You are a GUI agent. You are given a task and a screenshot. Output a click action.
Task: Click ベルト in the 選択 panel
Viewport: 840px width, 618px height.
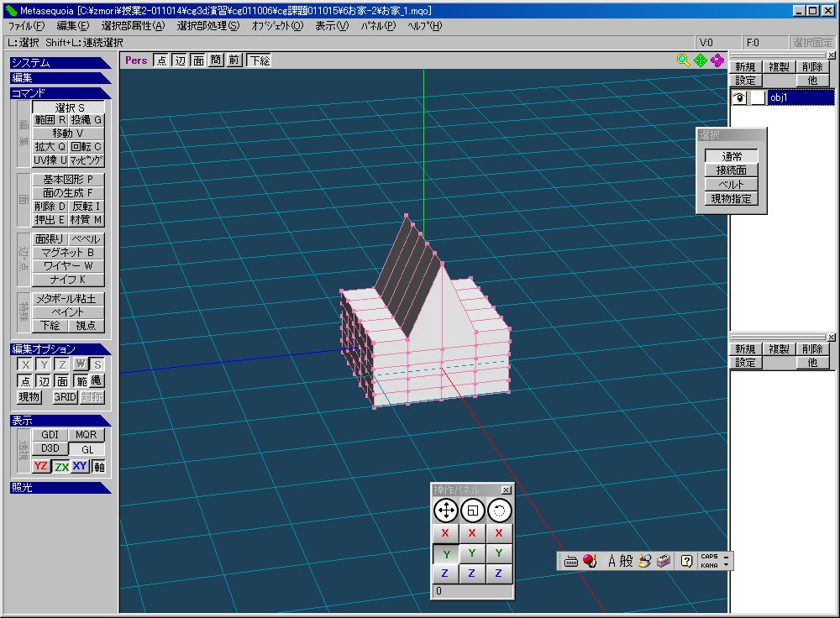pos(732,184)
